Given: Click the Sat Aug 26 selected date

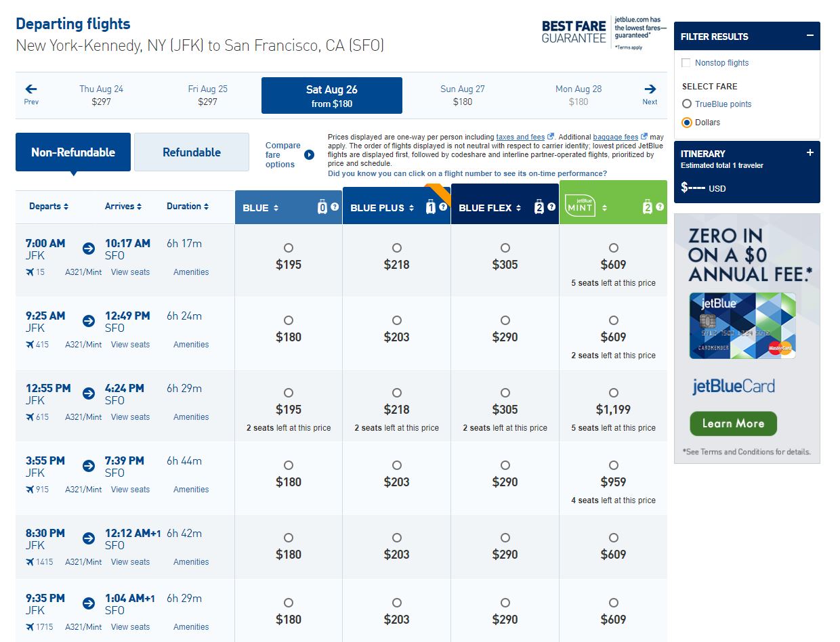Looking at the screenshot, I should click(332, 95).
